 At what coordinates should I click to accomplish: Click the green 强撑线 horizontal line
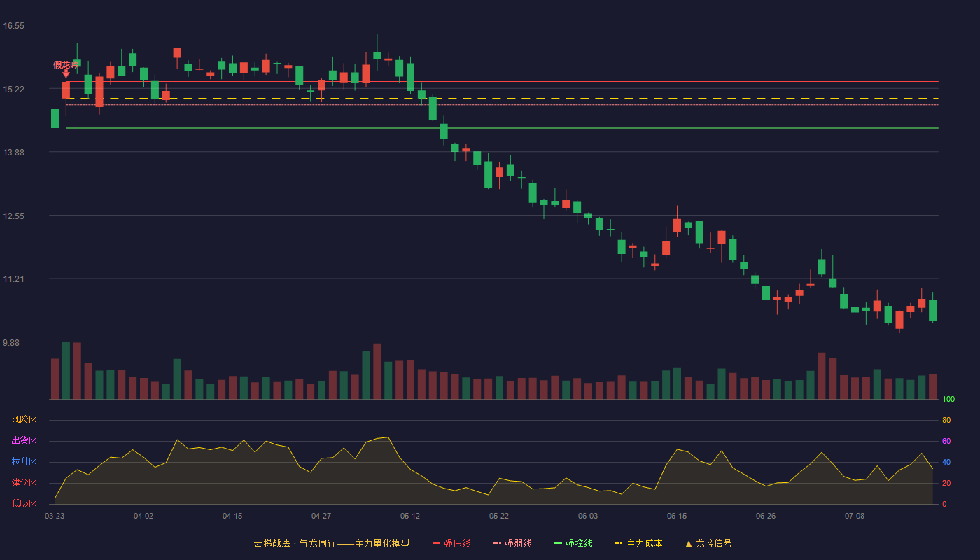coord(502,128)
